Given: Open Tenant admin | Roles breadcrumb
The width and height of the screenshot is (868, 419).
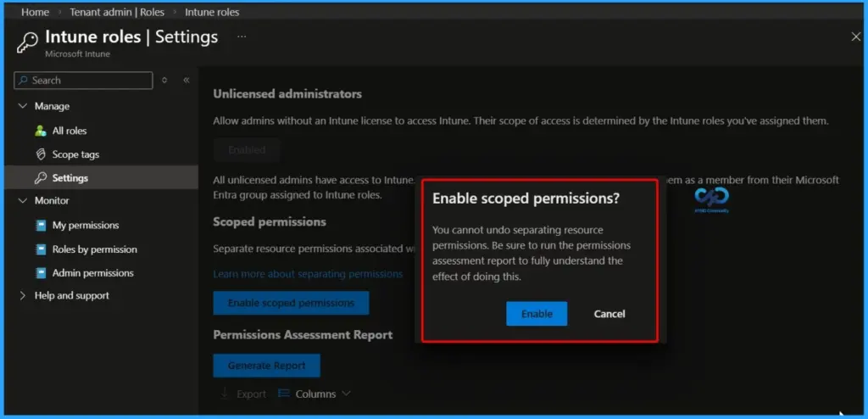Looking at the screenshot, I should (117, 12).
